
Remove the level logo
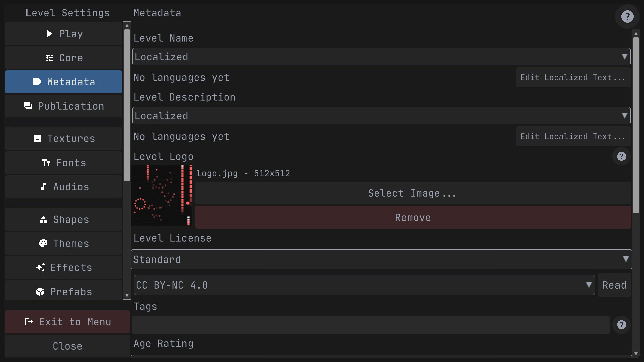pos(413,218)
